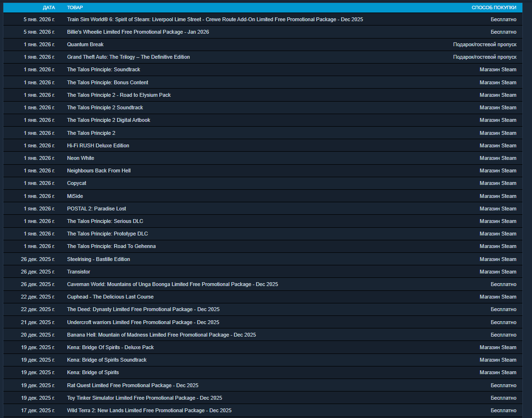Select Kena: Bridge of Spirits Soundtrack
This screenshot has width=532, height=418.
[263, 360]
